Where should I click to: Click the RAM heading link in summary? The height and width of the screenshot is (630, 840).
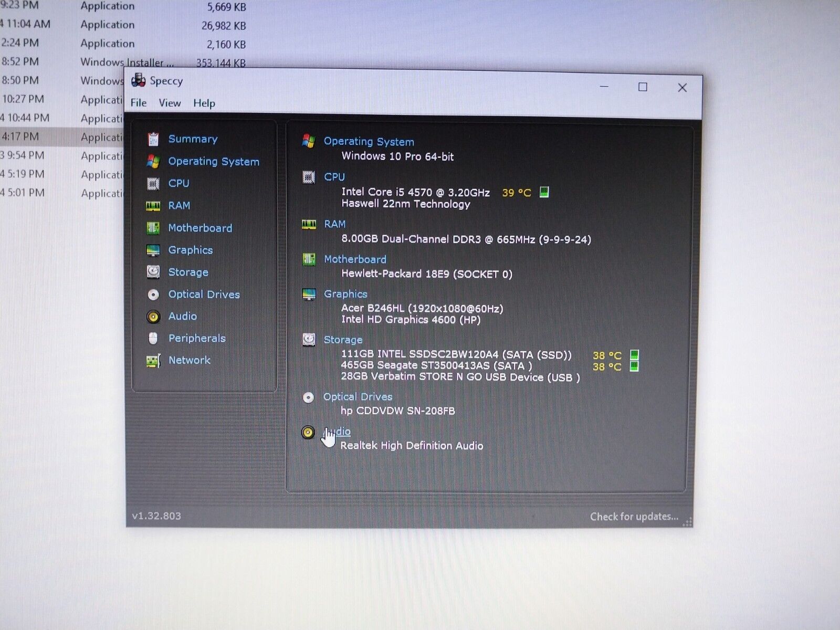pos(335,224)
